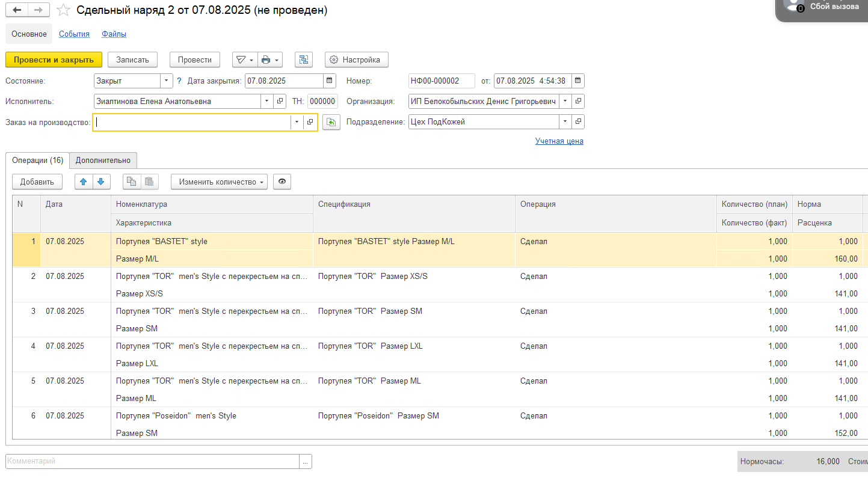
Task: Paste rows with the paste icon
Action: coord(150,181)
